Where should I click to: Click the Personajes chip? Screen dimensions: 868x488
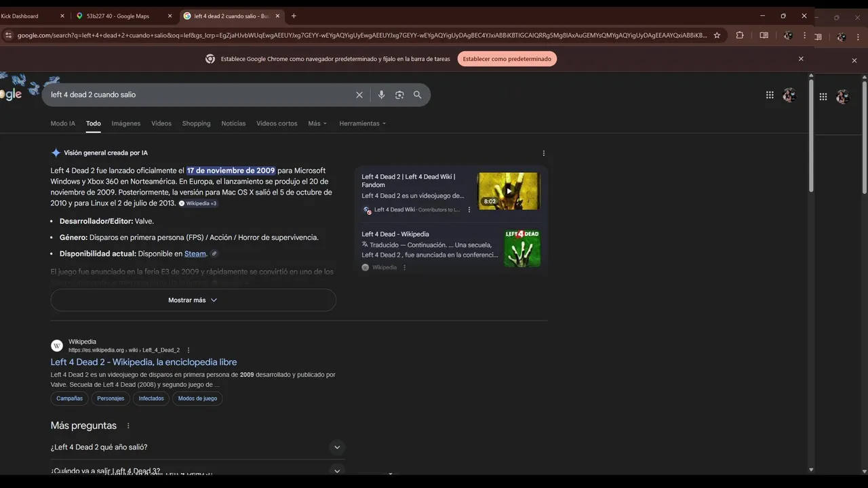point(111,399)
